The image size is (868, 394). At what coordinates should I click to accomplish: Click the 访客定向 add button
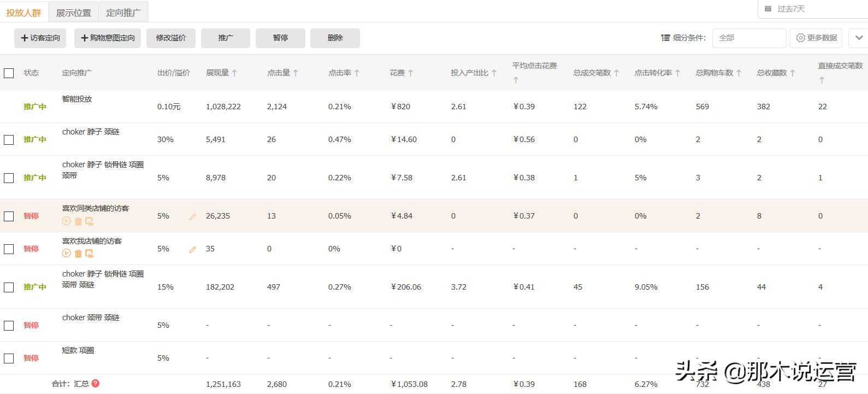(x=40, y=38)
